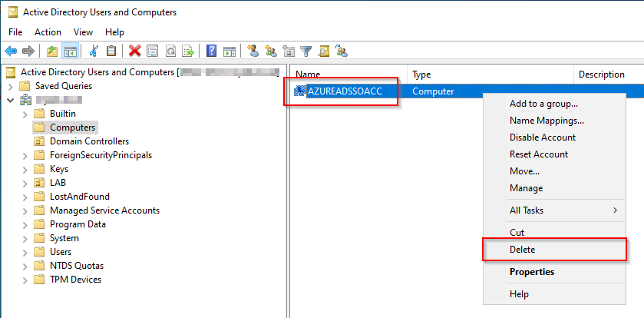Image resolution: width=644 pixels, height=318 pixels.
Task: Click the Export List toolbar icon
Action: [x=188, y=51]
